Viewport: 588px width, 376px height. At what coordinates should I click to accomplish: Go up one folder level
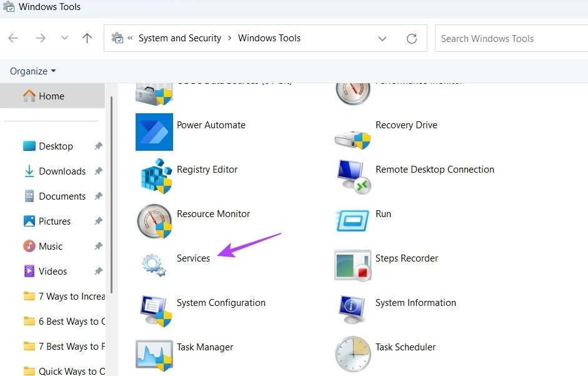coord(87,38)
